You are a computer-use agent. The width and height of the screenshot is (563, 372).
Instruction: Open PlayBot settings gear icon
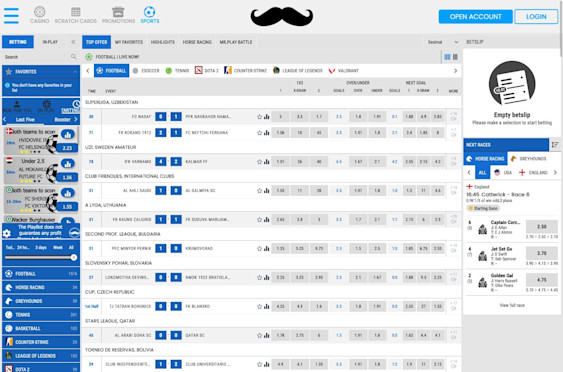(7, 233)
